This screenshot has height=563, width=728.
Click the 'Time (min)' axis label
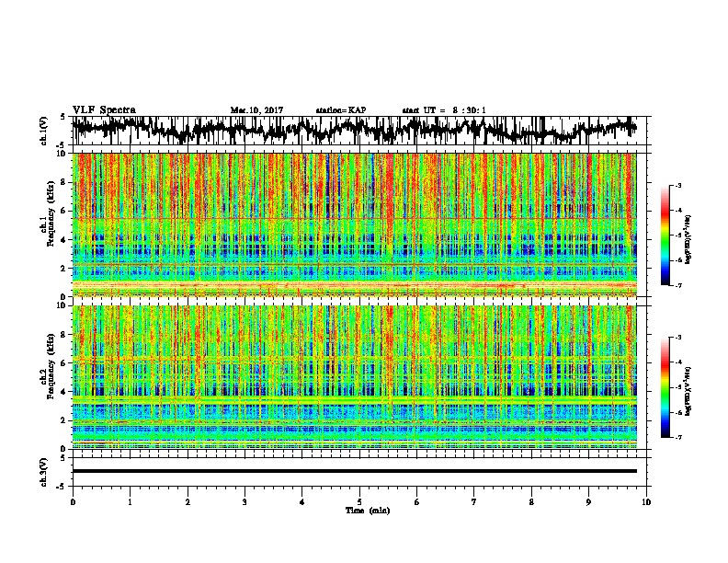[x=368, y=511]
